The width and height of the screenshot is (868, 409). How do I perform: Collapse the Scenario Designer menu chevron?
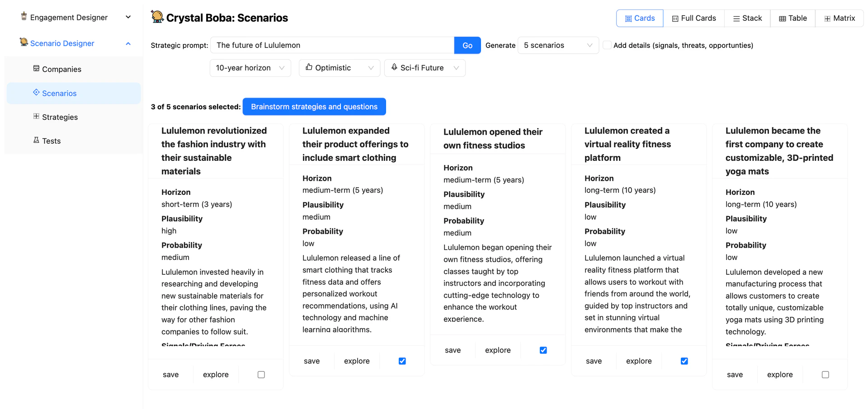tap(128, 43)
